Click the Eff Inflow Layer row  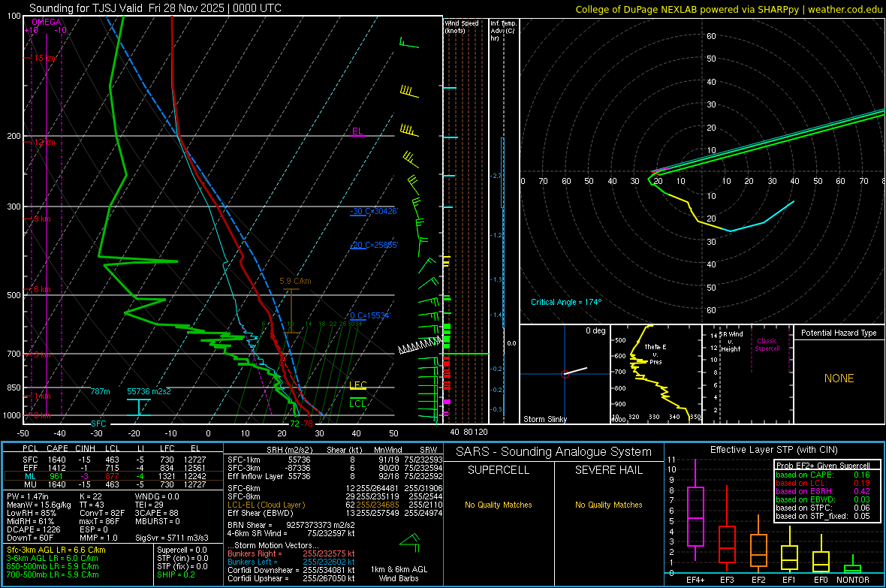coord(335,476)
